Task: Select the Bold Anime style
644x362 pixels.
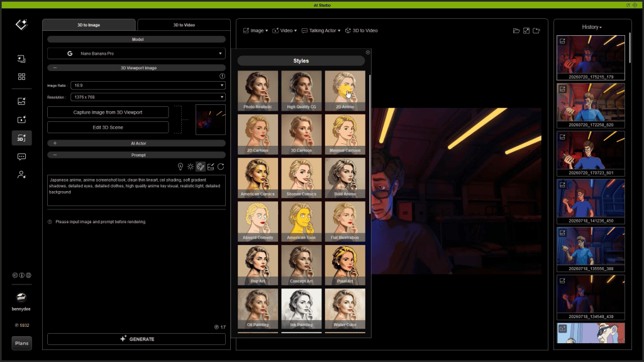Action: tap(345, 178)
